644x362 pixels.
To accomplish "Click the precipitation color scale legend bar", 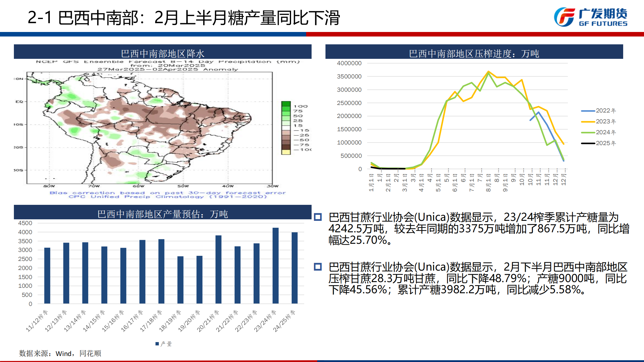I will pos(286,128).
